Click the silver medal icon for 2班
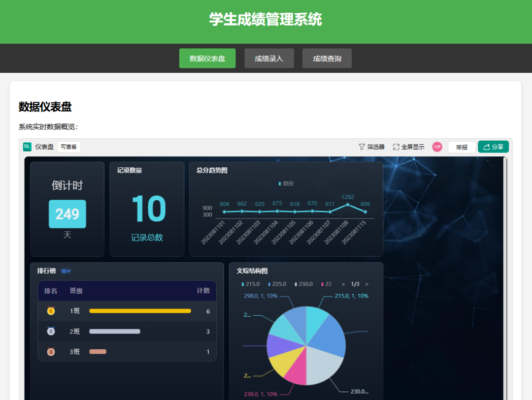 [51, 331]
